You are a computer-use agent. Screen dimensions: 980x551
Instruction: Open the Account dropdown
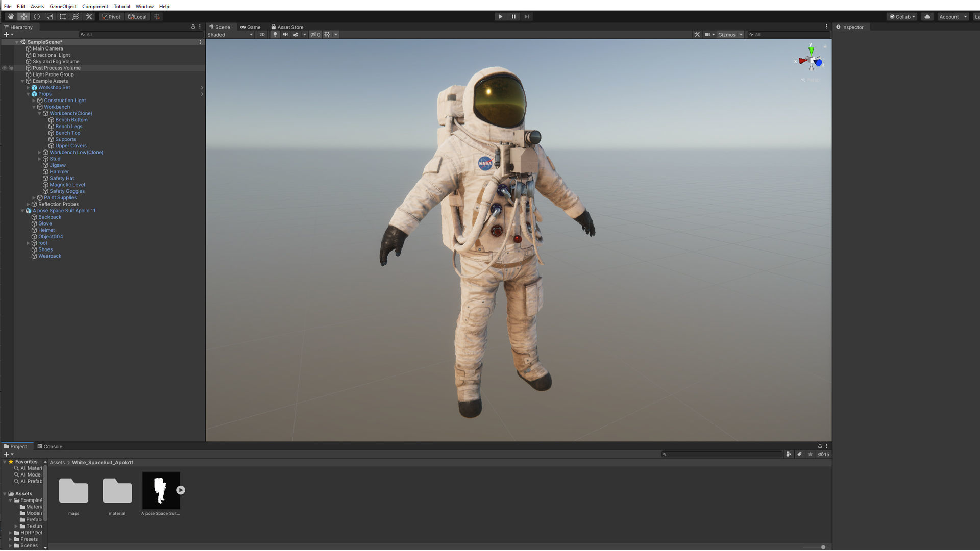[953, 17]
